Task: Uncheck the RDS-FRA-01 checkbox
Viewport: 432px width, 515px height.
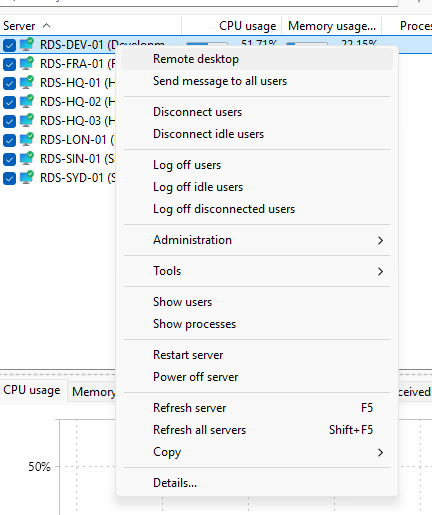Action: (x=9, y=64)
